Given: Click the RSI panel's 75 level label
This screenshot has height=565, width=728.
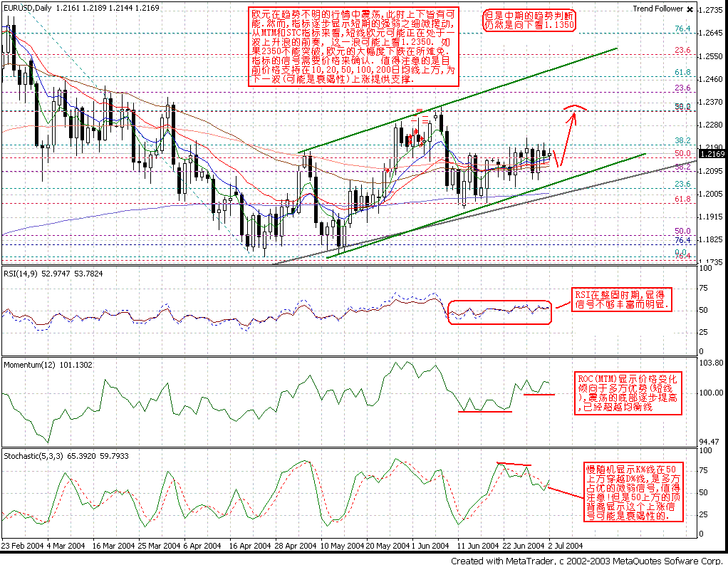Looking at the screenshot, I should coord(704,289).
